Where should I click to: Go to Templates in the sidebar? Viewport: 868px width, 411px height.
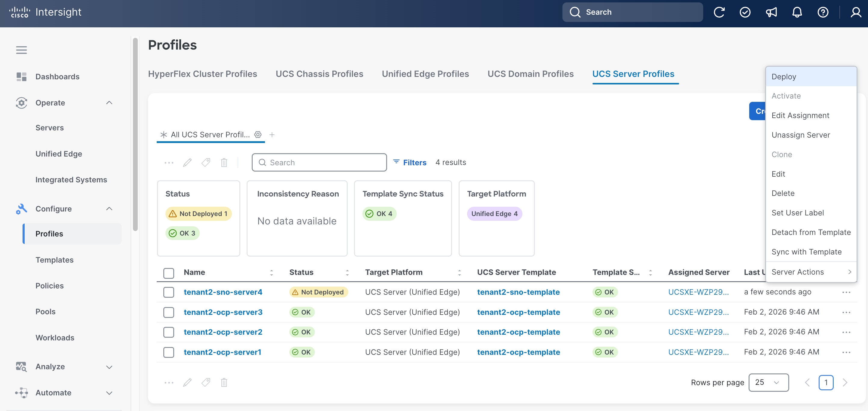point(54,260)
